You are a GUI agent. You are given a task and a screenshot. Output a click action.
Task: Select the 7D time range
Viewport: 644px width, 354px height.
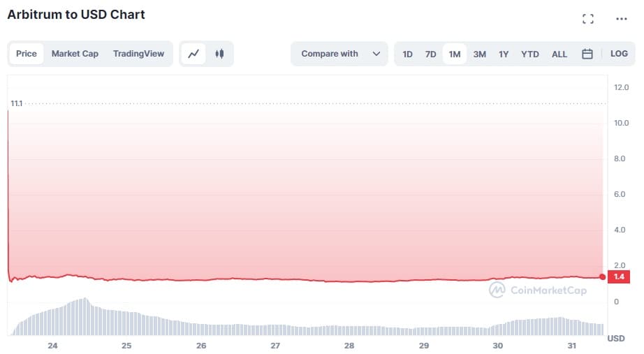click(430, 54)
